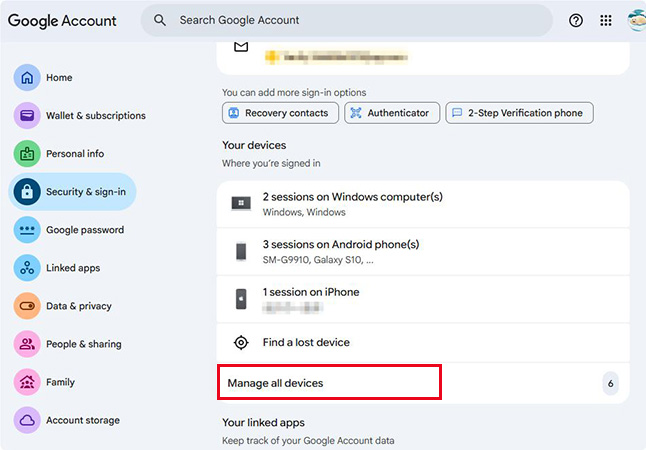
Task: Click 'Where you're signed in' text
Action: click(271, 163)
